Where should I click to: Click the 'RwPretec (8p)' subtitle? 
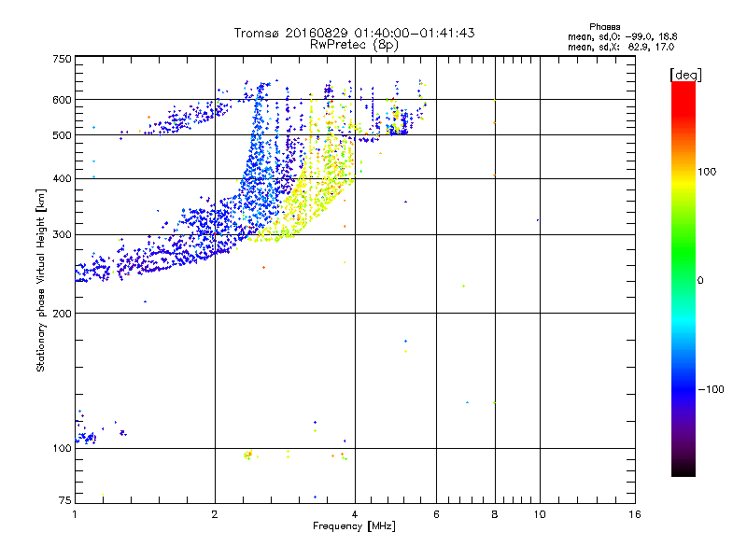pyautogui.click(x=354, y=45)
